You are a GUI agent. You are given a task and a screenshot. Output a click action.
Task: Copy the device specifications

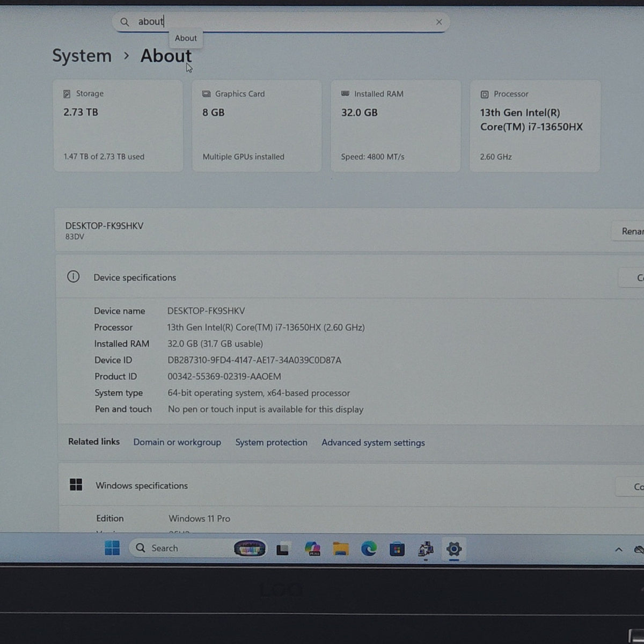pyautogui.click(x=632, y=277)
